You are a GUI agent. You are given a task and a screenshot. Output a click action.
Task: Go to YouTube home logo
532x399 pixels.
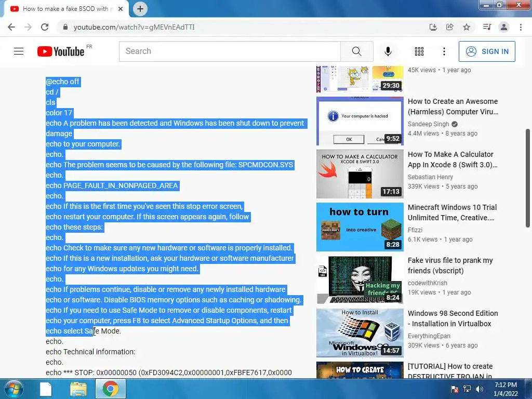[61, 51]
